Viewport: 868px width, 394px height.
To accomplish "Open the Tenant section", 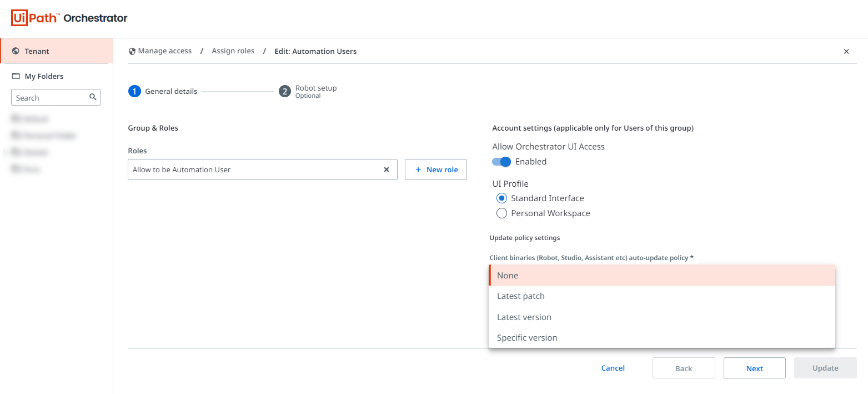I will [x=37, y=51].
